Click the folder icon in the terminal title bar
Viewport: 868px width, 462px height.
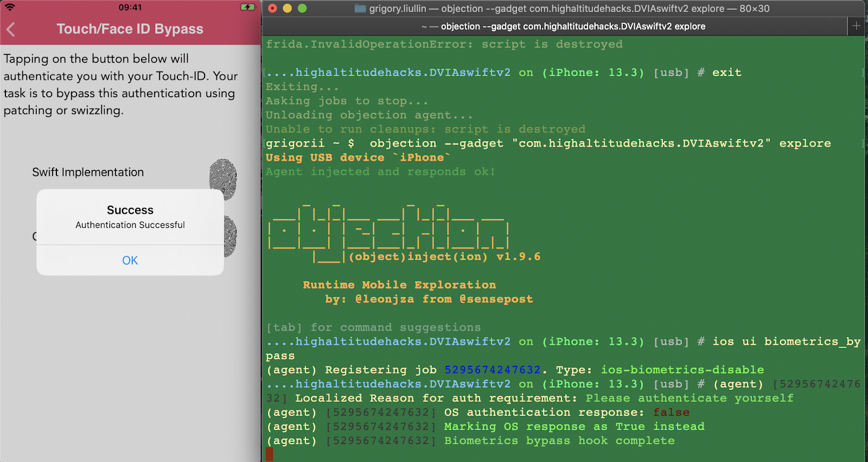[x=360, y=8]
